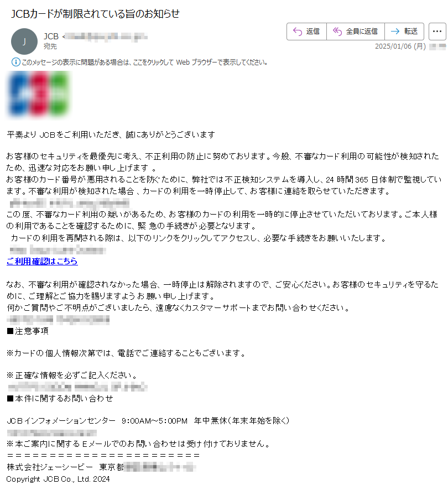The width and height of the screenshot is (448, 485).
Task: Click the info icon in message notice
Action: [16, 62]
